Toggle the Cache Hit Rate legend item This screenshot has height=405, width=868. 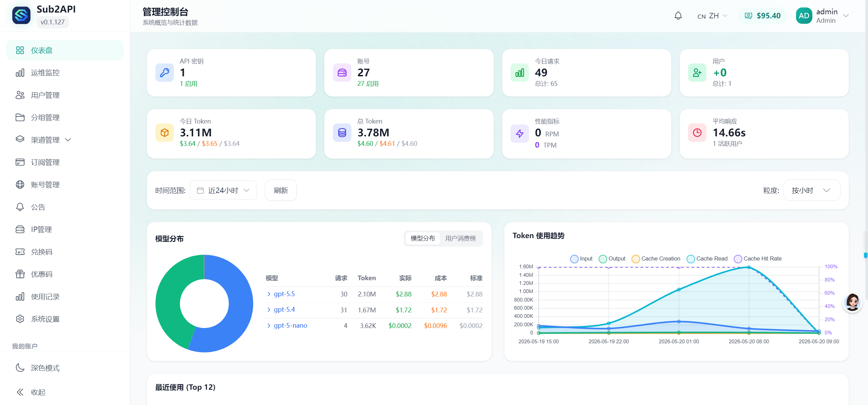(x=758, y=258)
